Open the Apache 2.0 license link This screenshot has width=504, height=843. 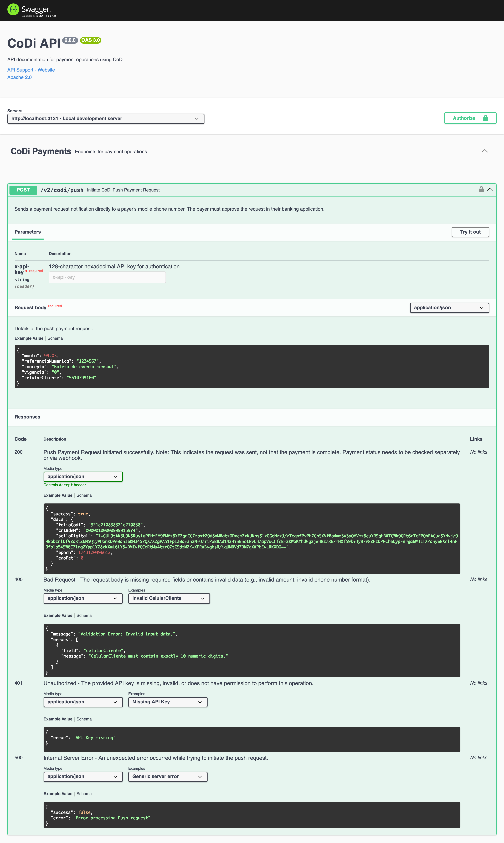[19, 77]
